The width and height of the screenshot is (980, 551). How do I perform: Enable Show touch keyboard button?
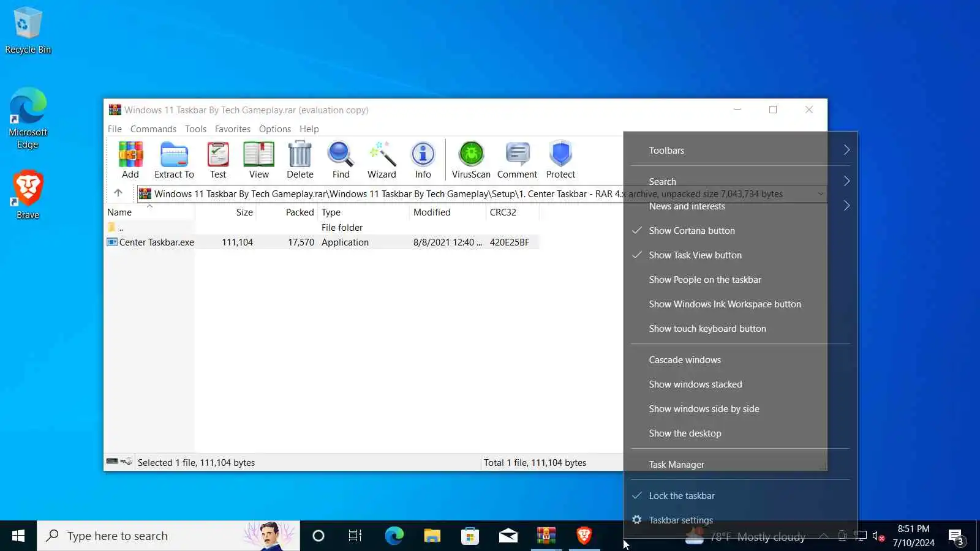pyautogui.click(x=741, y=329)
